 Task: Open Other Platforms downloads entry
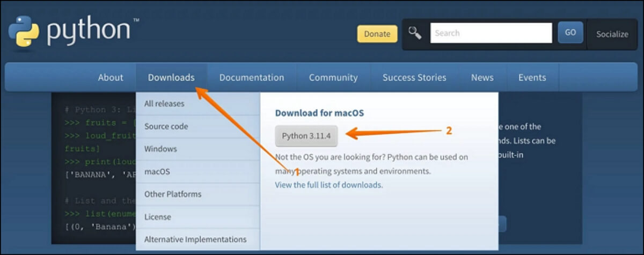click(173, 194)
